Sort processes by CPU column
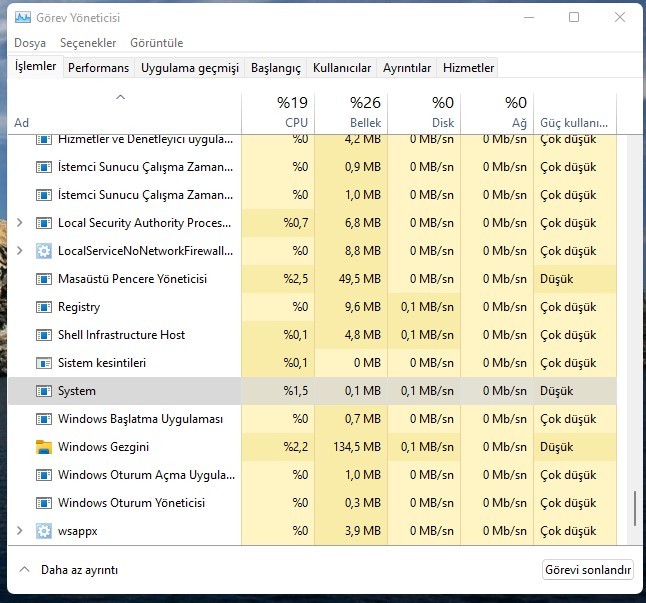Screen dimensions: 646x603 tap(278, 113)
